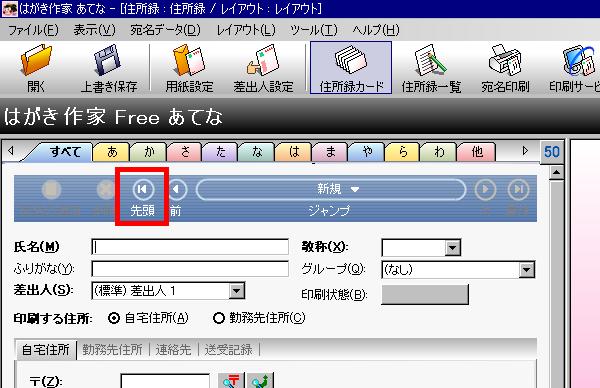Viewport: 600px width, 388px height.
Task: Open the ヘルプ menu
Action: 376,30
